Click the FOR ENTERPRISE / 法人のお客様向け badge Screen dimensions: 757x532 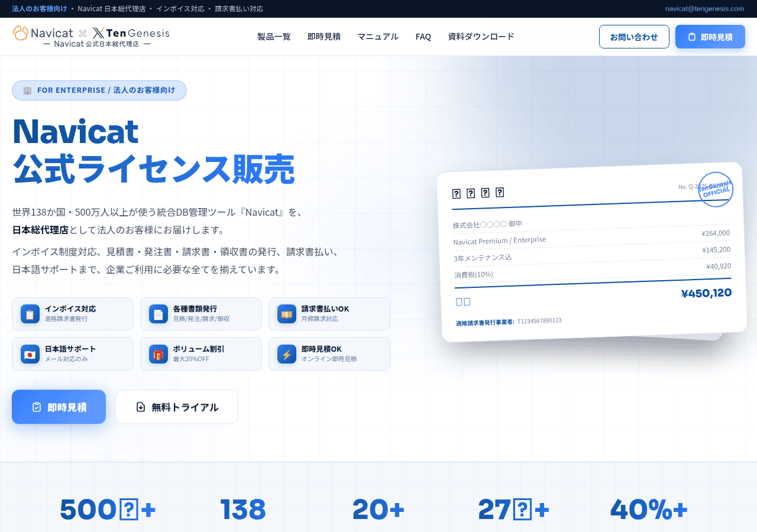99,90
